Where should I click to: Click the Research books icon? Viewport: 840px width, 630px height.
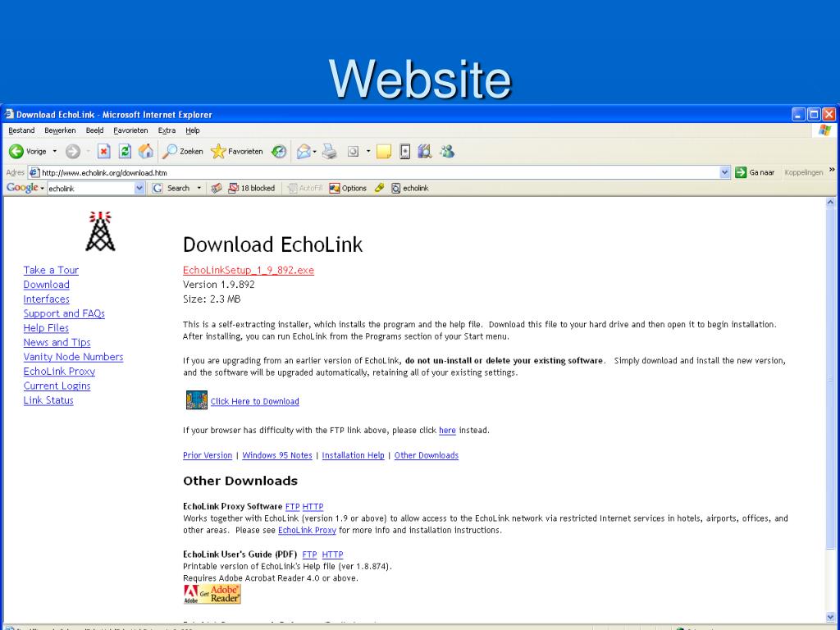pos(425,152)
